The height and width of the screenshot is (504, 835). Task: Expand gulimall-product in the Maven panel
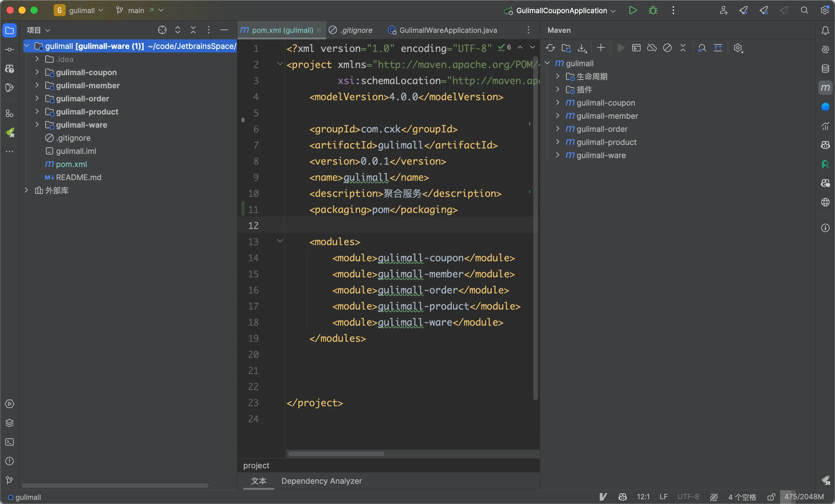[557, 142]
